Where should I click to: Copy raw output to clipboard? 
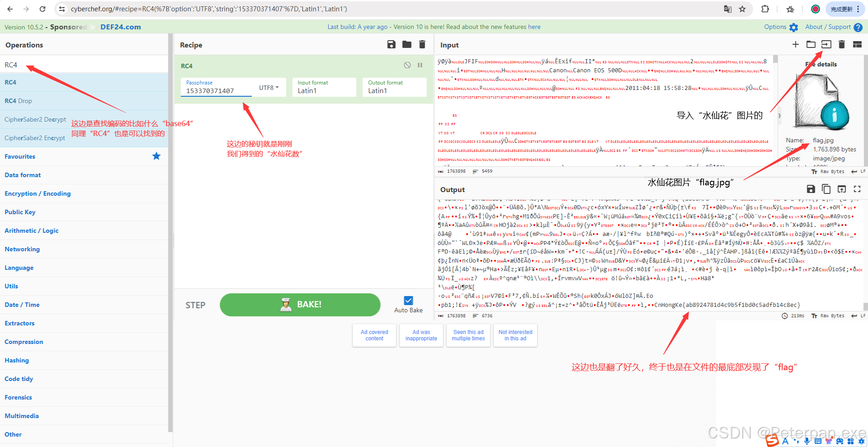(x=826, y=189)
